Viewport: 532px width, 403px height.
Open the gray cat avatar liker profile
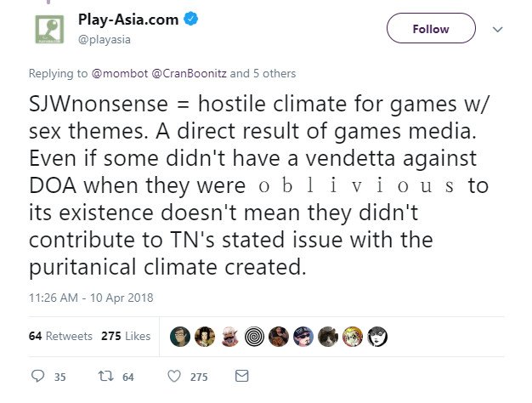[x=328, y=337]
